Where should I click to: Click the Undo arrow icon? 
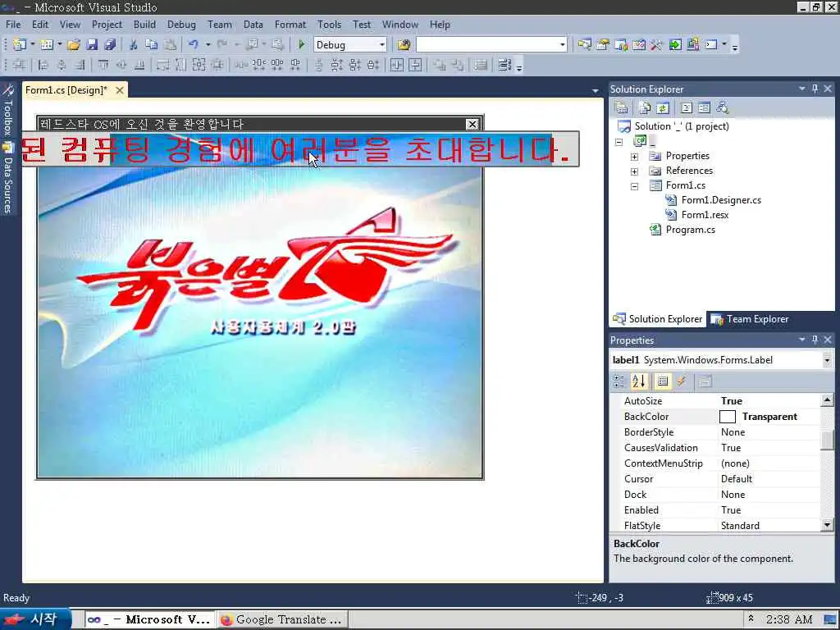pyautogui.click(x=194, y=45)
